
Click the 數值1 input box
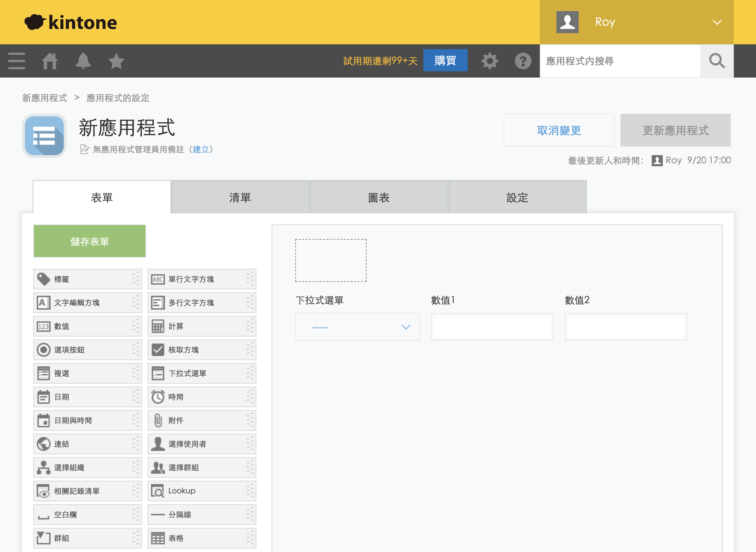(x=492, y=327)
